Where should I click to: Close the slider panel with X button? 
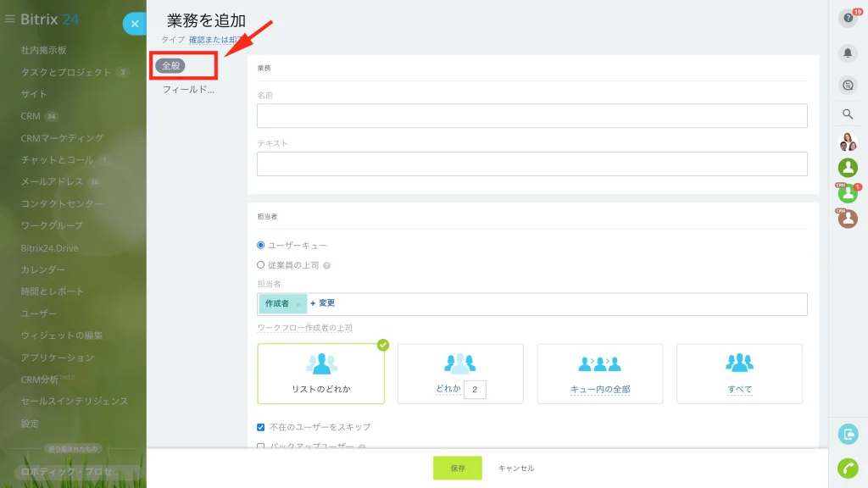click(135, 24)
